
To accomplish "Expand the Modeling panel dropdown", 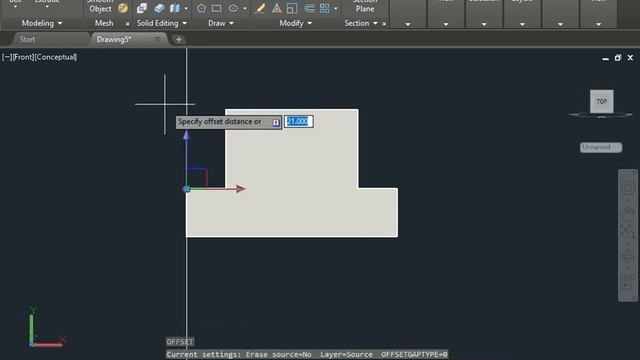I will (60, 23).
